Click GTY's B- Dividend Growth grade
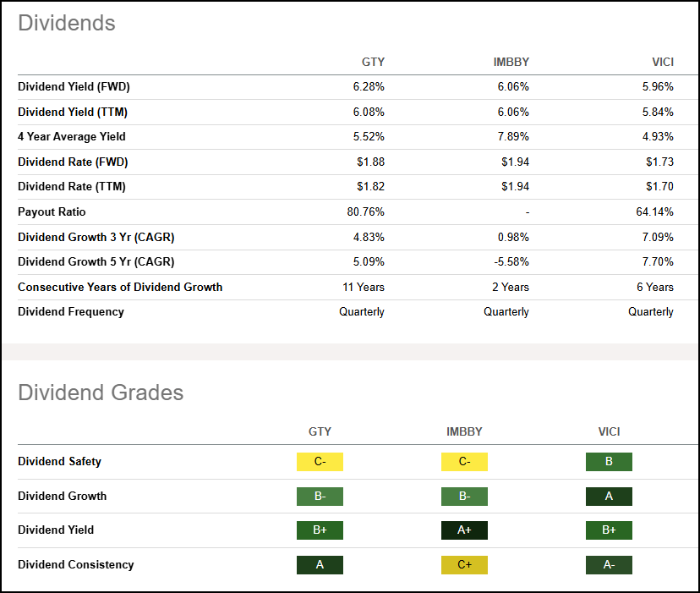The image size is (700, 593). [x=320, y=497]
